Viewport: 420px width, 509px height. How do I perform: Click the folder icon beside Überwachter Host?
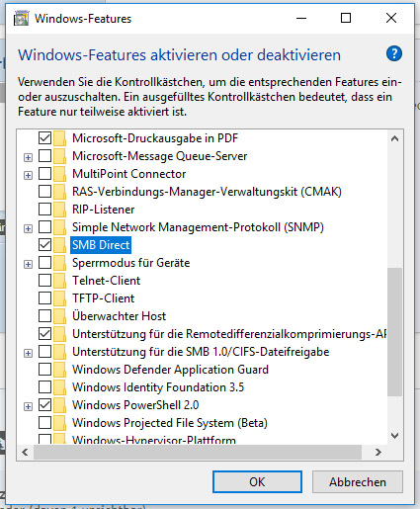[x=60, y=316]
